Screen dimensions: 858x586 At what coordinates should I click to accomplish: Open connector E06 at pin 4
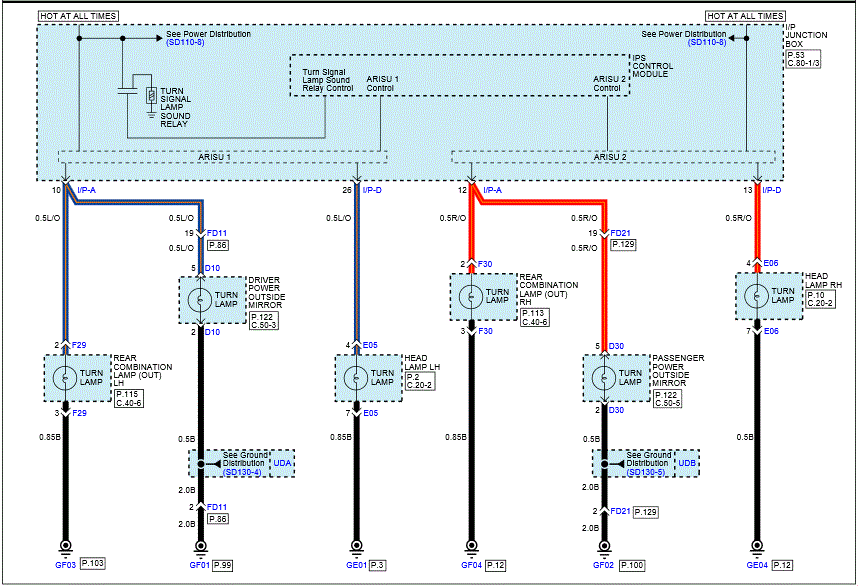pos(771,263)
